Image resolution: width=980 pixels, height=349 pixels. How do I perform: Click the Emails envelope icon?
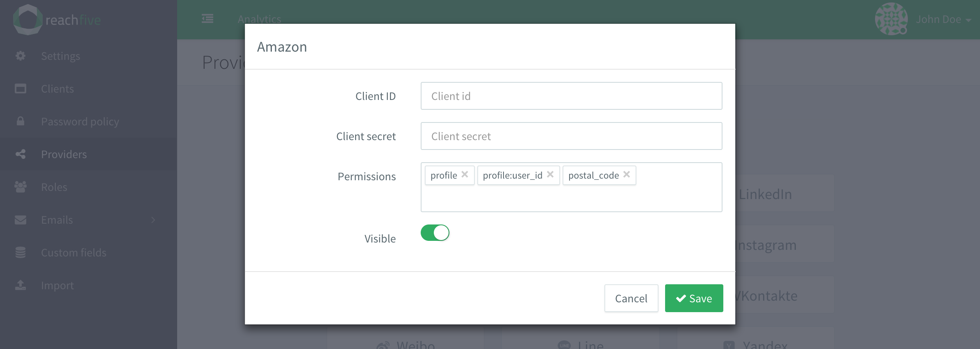[x=21, y=220]
